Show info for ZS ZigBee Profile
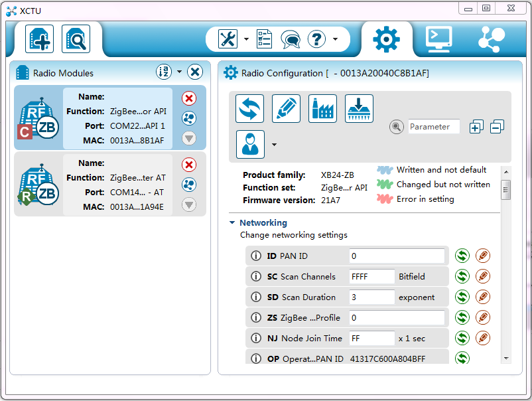 pyautogui.click(x=256, y=317)
